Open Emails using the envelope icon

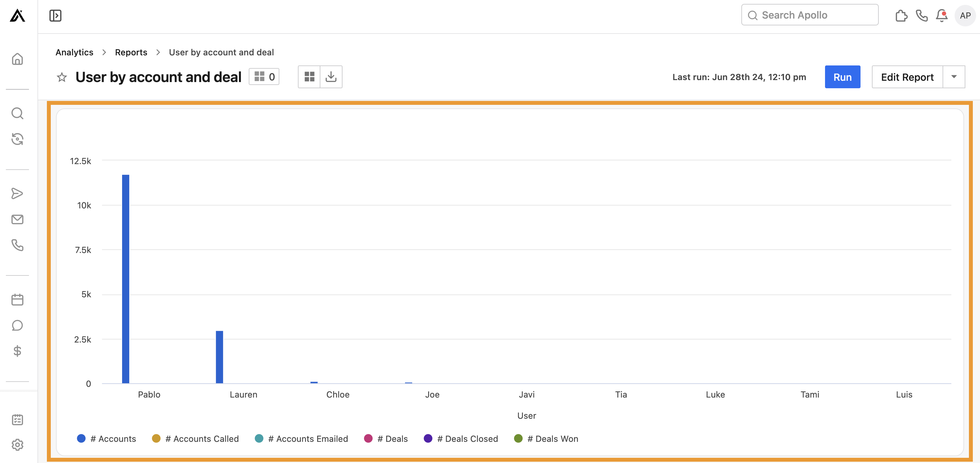click(x=18, y=219)
